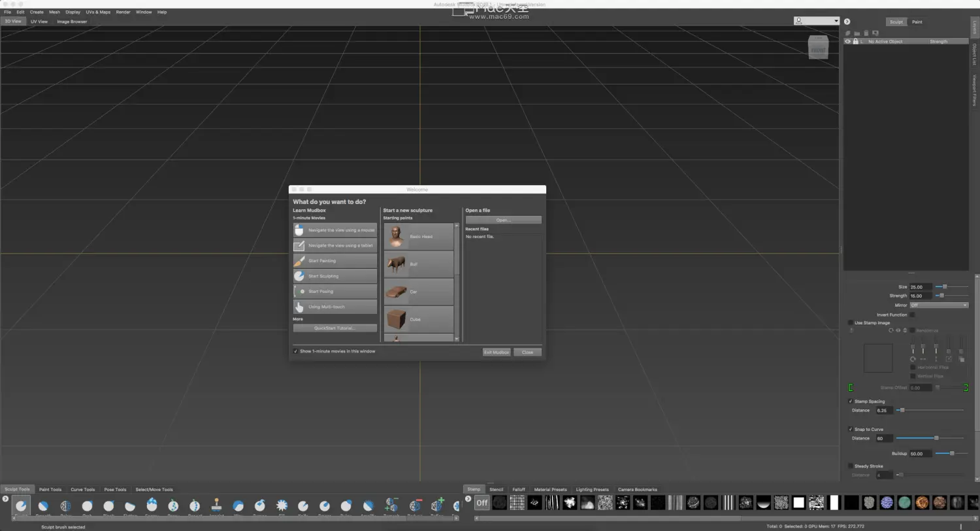The width and height of the screenshot is (980, 531).
Task: Toggle the Steady Stroke checkbox
Action: tap(851, 466)
